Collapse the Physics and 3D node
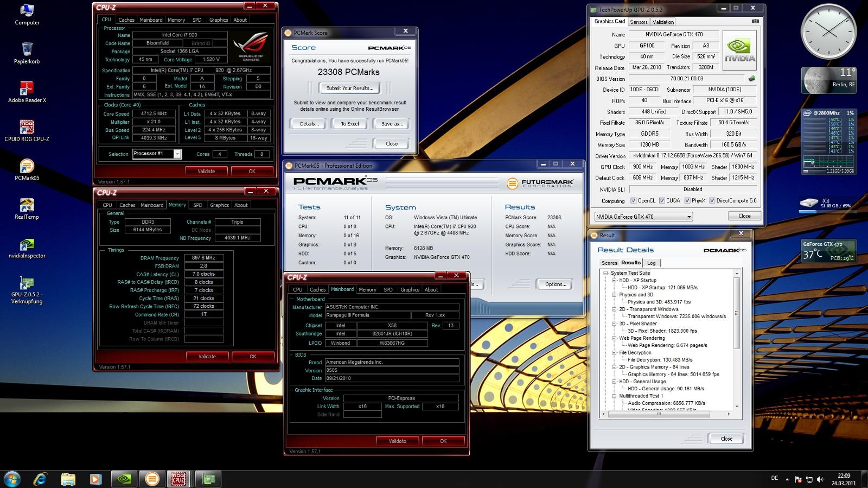The width and height of the screenshot is (868, 488). click(615, 295)
